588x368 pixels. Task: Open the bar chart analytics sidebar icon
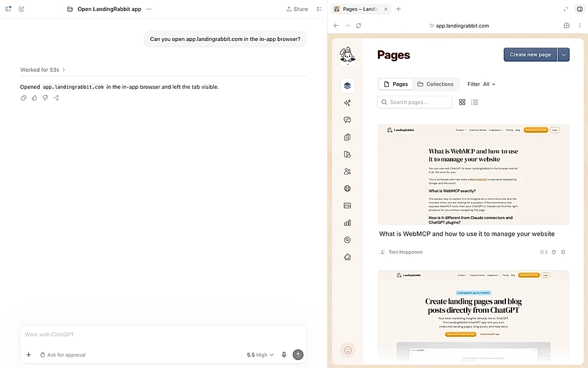(348, 223)
